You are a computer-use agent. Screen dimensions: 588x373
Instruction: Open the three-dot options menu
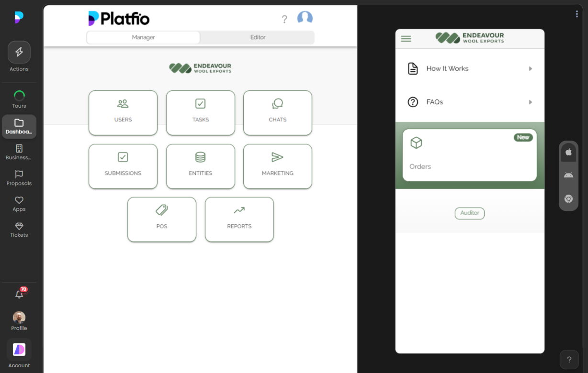tap(577, 14)
